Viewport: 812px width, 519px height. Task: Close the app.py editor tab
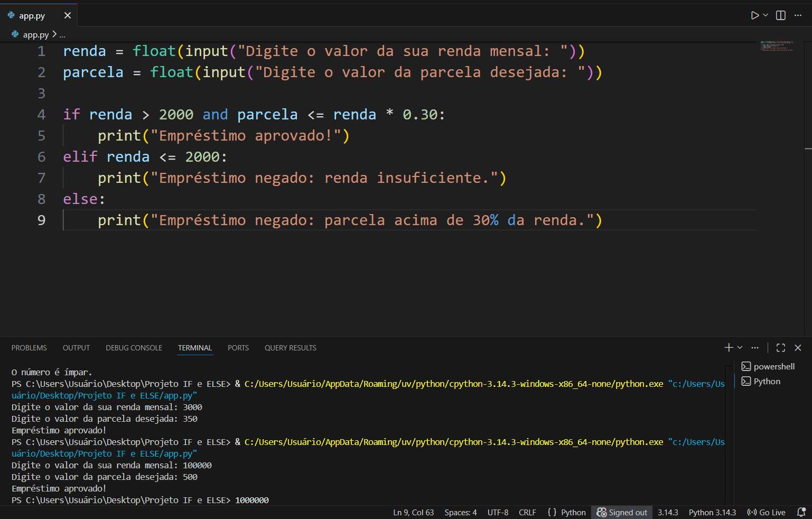pyautogui.click(x=68, y=15)
